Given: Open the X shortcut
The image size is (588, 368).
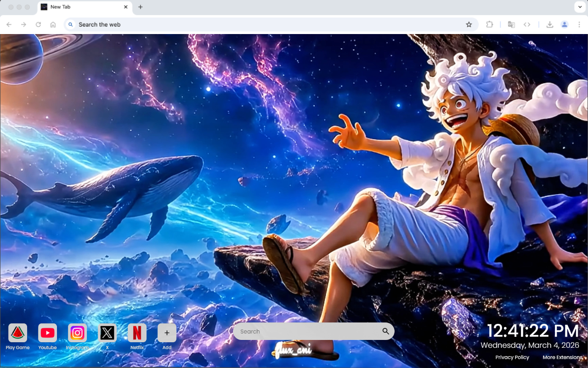Looking at the screenshot, I should click(107, 337).
